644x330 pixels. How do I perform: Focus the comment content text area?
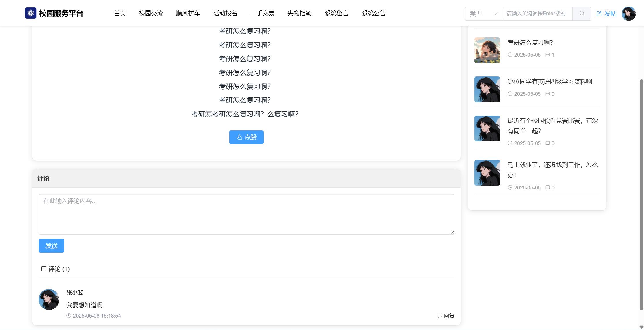(246, 214)
